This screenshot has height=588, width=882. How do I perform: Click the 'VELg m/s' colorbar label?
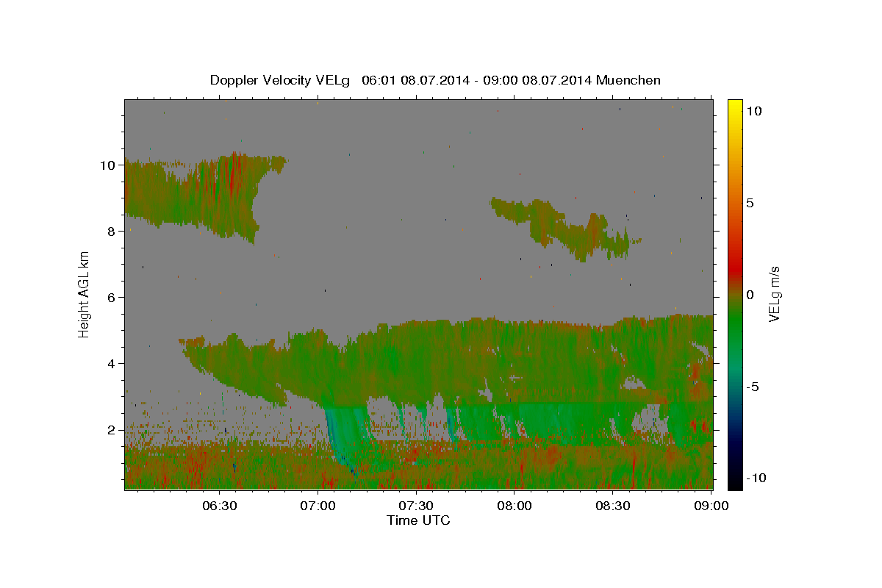pos(774,295)
